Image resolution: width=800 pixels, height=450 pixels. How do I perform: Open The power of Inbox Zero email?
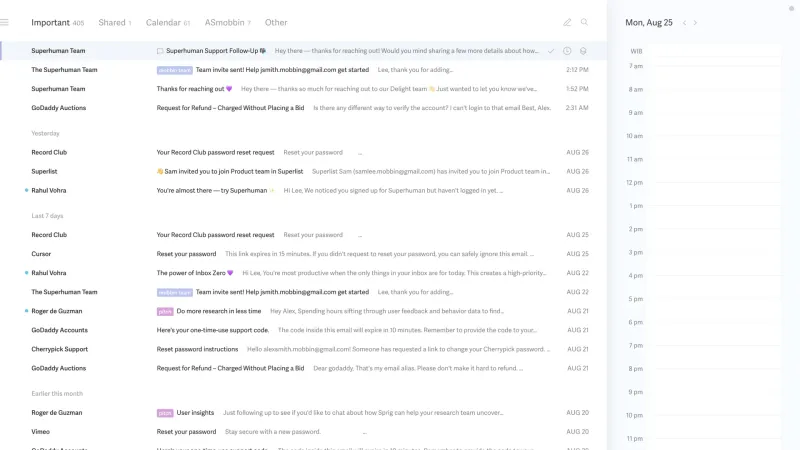point(304,273)
